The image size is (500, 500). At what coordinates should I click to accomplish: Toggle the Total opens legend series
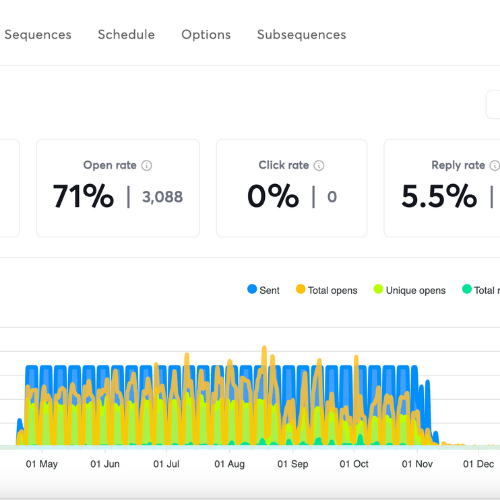tap(327, 290)
